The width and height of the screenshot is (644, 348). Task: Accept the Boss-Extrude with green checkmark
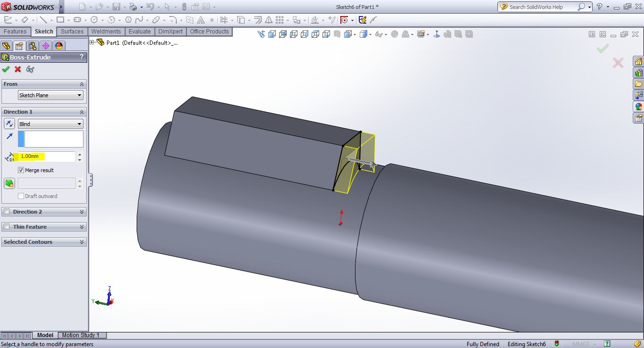[x=6, y=69]
